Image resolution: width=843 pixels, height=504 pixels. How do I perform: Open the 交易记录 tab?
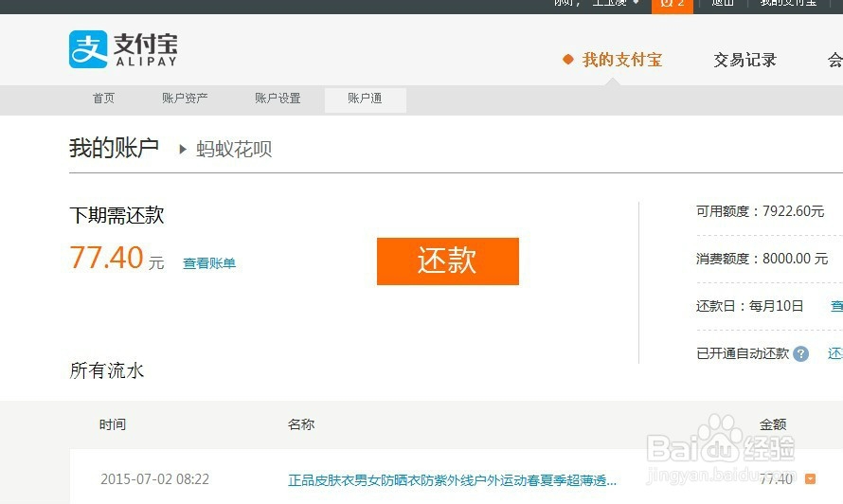tap(744, 60)
